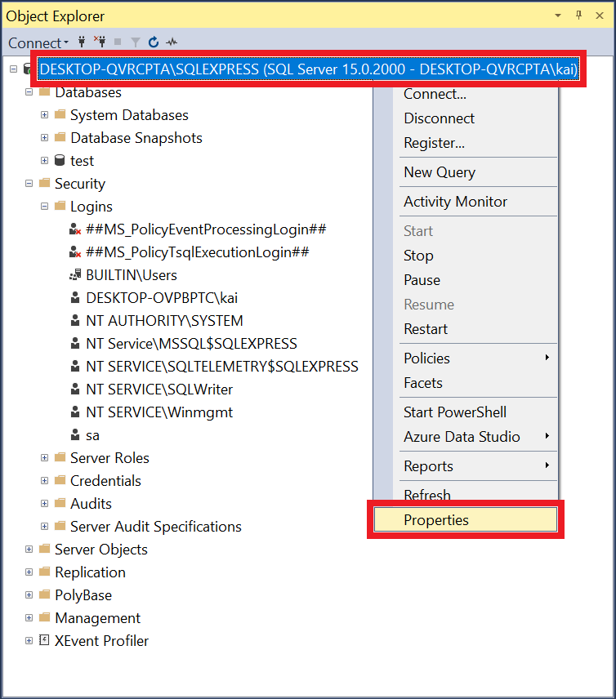This screenshot has height=699, width=616.
Task: Select the NT Service\MSSQL$SQLEXPRESS login
Action: point(191,344)
